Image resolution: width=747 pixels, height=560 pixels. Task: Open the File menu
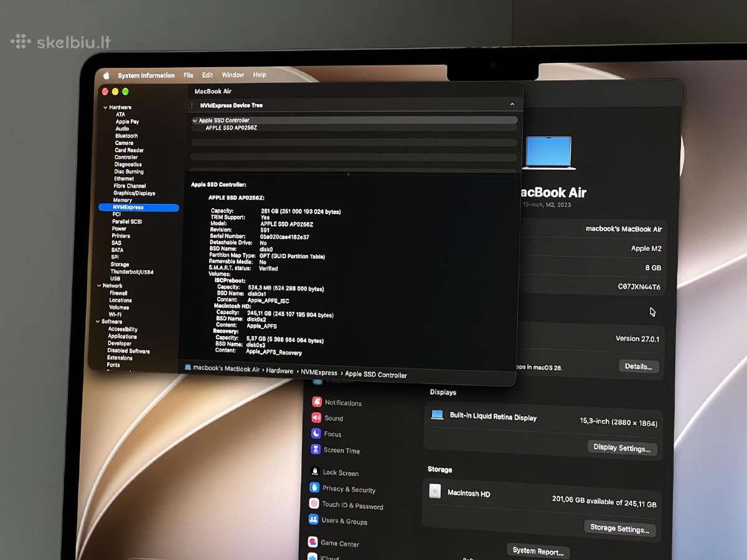coord(189,75)
